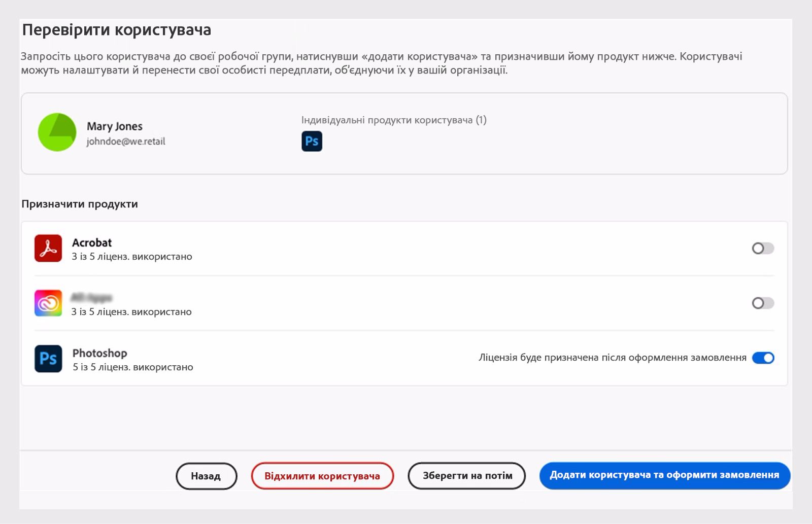Screen dimensions: 812x524
Task: Click the Назад button
Action: (x=206, y=476)
